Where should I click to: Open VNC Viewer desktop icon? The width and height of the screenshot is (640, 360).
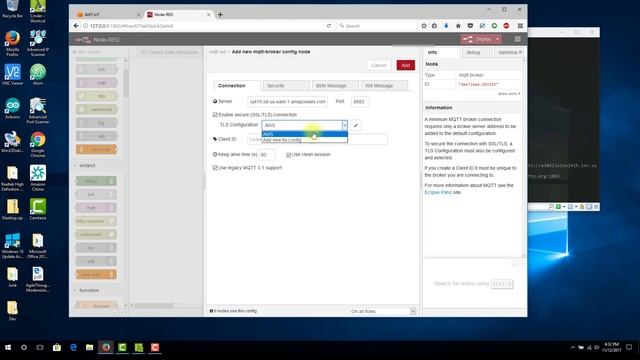point(12,75)
